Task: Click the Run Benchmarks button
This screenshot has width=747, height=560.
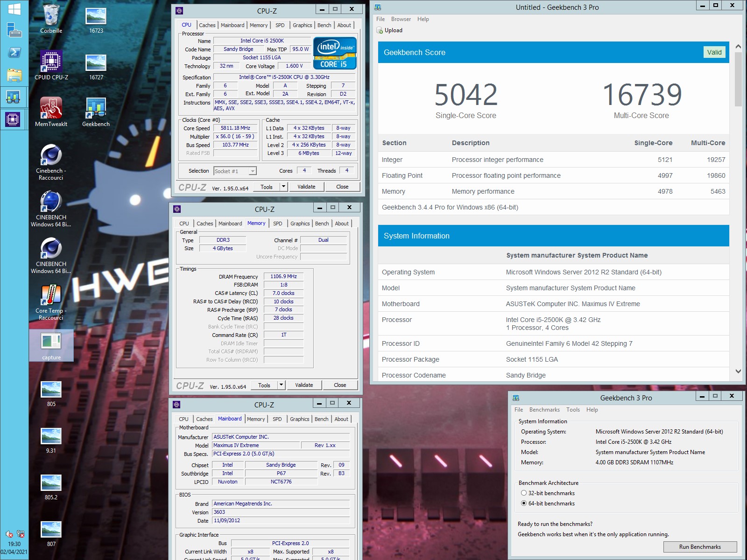Action: coord(700,547)
